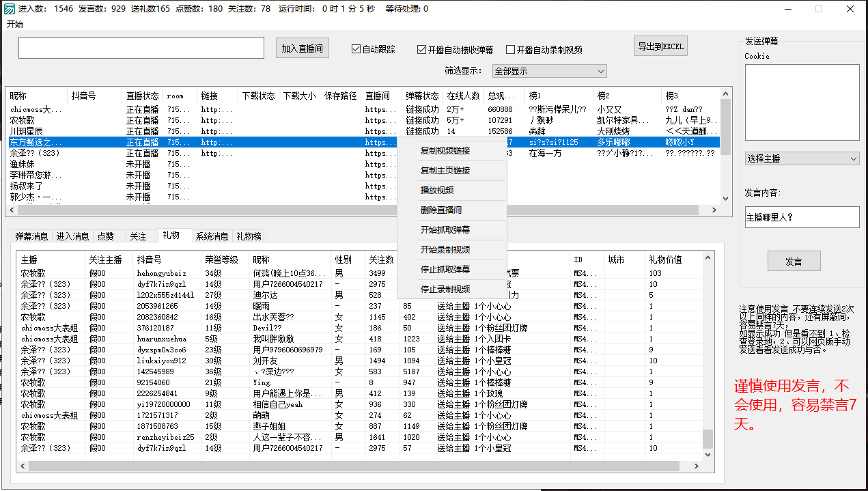Click the 加入直播间 button
This screenshot has width=868, height=491.
coord(302,48)
